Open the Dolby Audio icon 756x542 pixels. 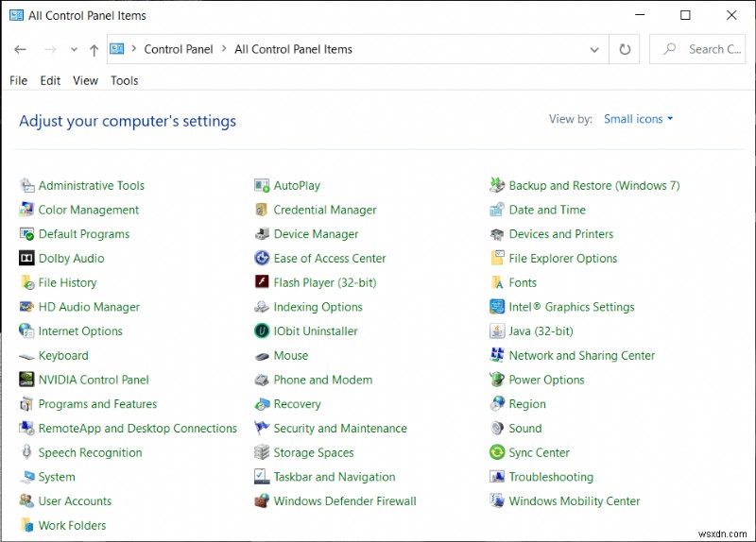26,258
